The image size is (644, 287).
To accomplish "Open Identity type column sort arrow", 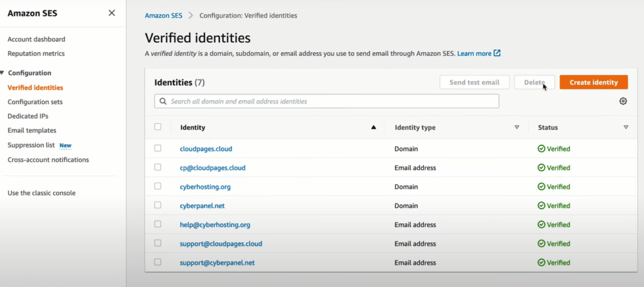I will click(x=517, y=128).
